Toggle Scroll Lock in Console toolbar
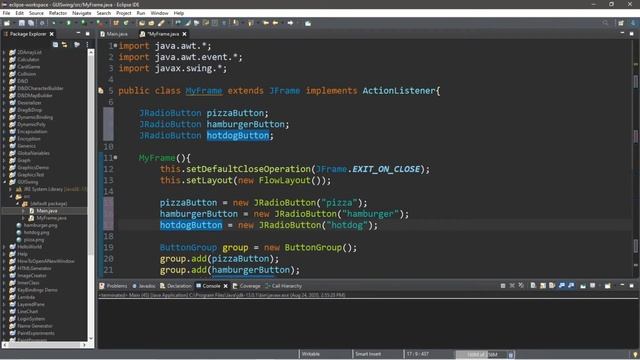Image resolution: width=640 pixels, height=360 pixels. point(542,286)
